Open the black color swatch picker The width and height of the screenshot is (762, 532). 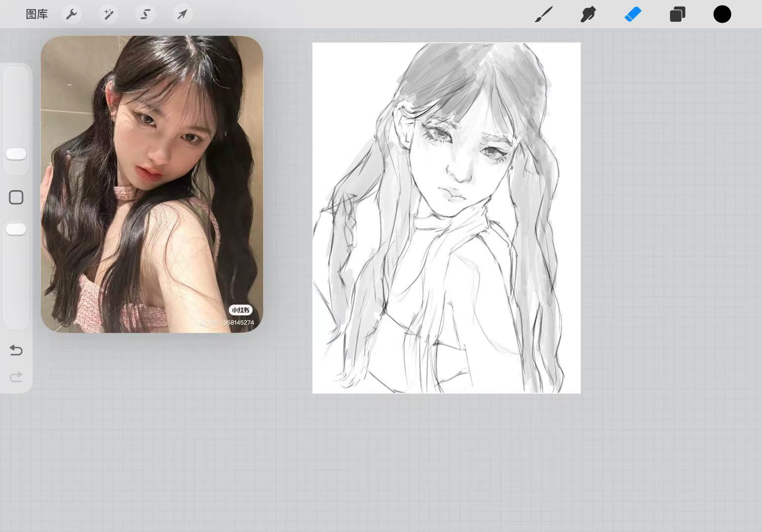[x=722, y=14]
